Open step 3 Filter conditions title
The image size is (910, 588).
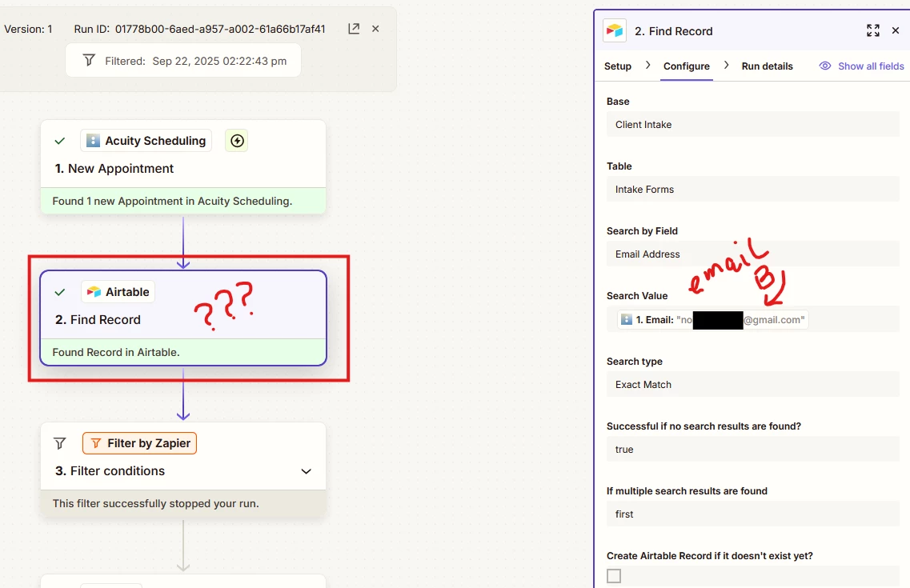coord(110,471)
